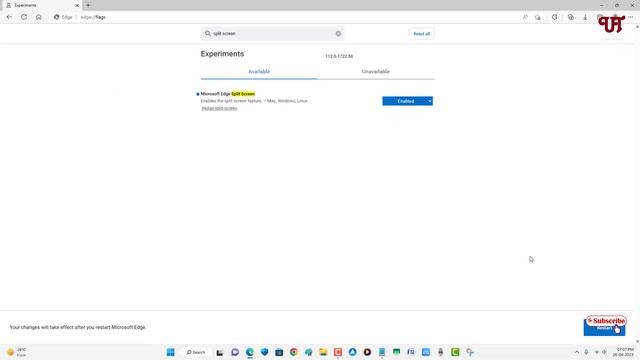Click the Reset all button
The image size is (640, 360).
pyautogui.click(x=422, y=34)
